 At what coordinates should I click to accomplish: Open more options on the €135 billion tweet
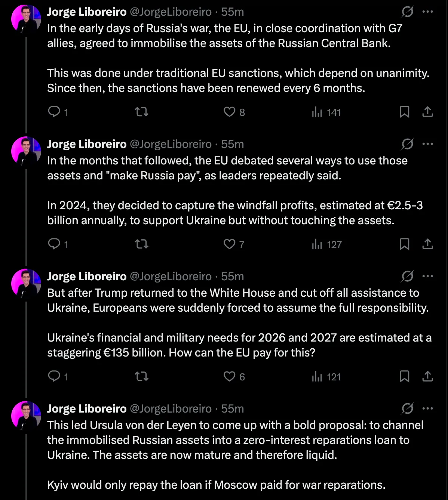tap(427, 277)
